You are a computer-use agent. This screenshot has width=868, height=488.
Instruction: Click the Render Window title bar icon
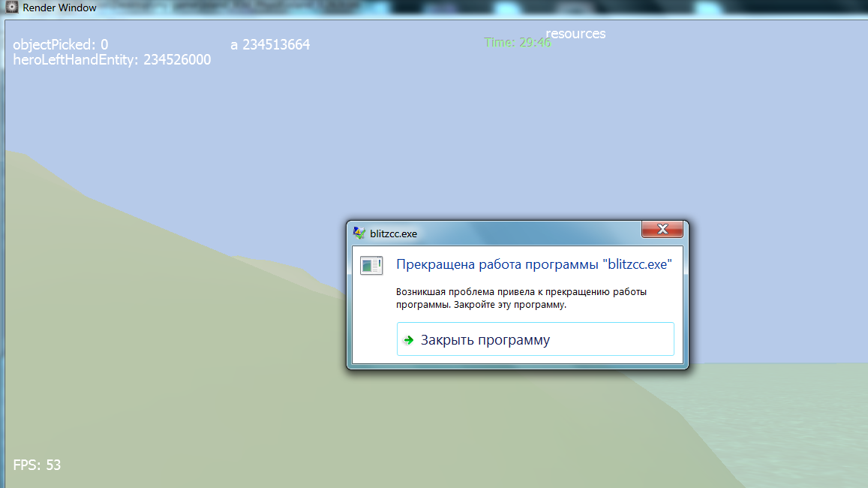(x=12, y=8)
